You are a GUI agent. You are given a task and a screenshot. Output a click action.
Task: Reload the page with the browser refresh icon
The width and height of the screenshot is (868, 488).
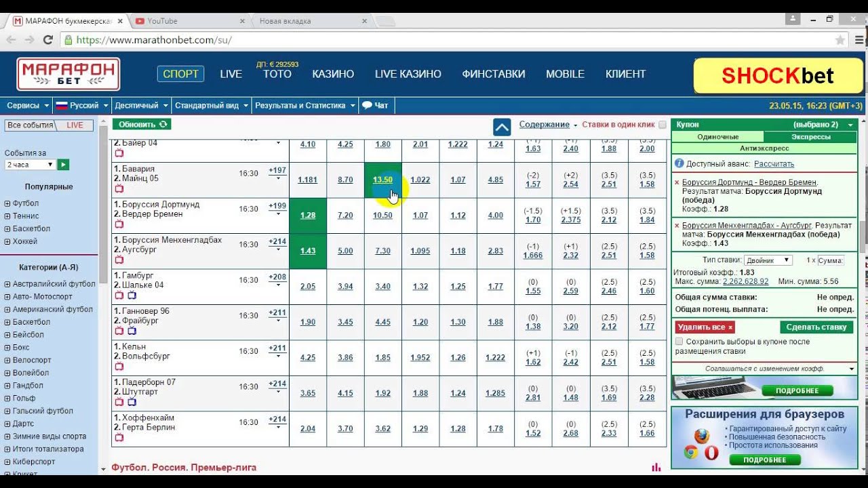coord(47,40)
